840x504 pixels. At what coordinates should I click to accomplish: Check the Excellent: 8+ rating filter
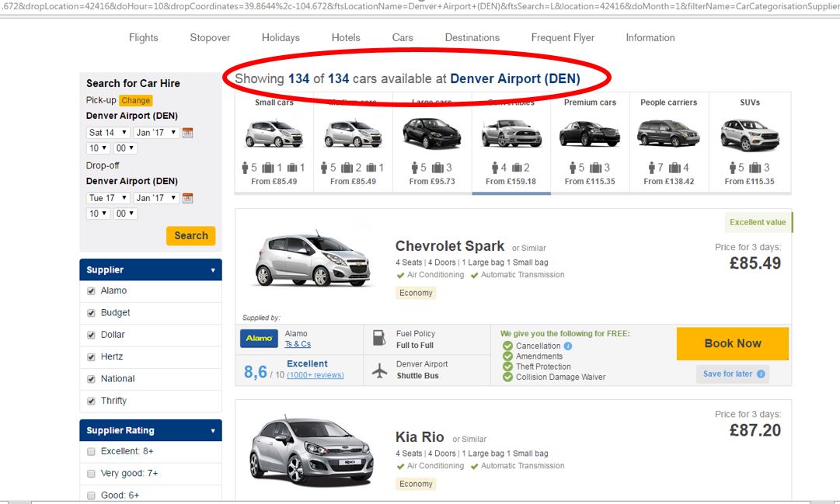(x=91, y=452)
